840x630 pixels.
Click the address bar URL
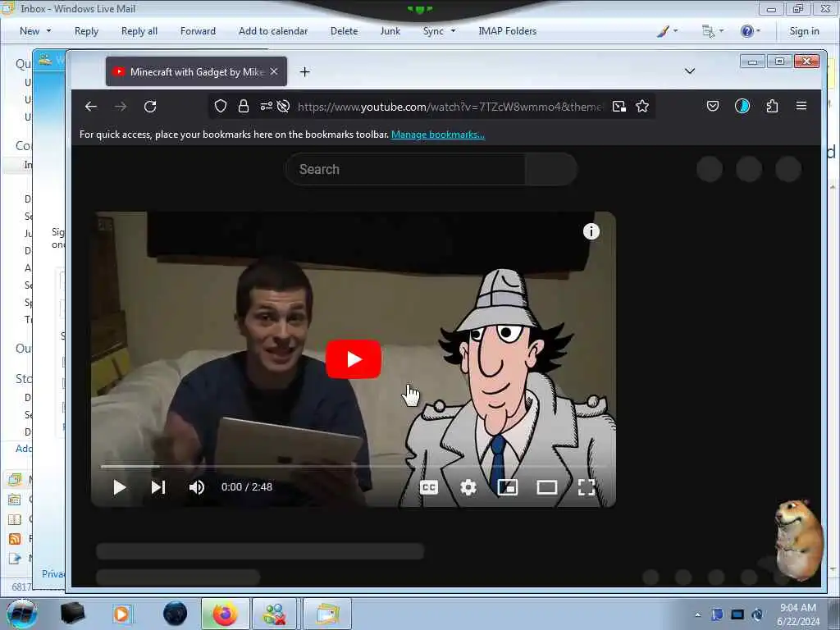pos(450,107)
